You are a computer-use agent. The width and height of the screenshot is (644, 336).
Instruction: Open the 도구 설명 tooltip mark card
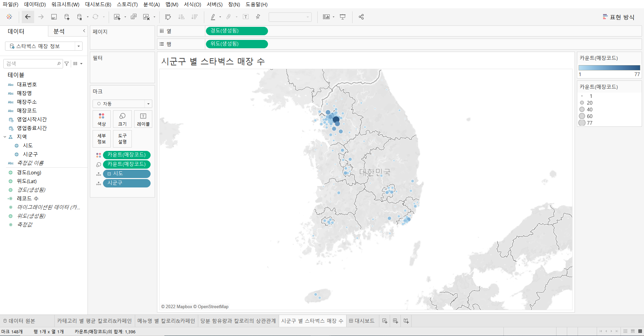click(122, 138)
